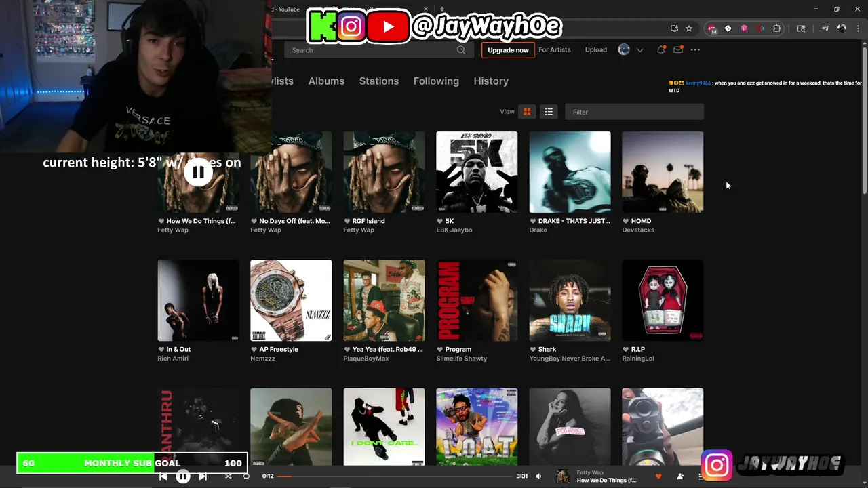Focus the Filter input field
Viewport: 868px width, 488px height.
pos(634,112)
